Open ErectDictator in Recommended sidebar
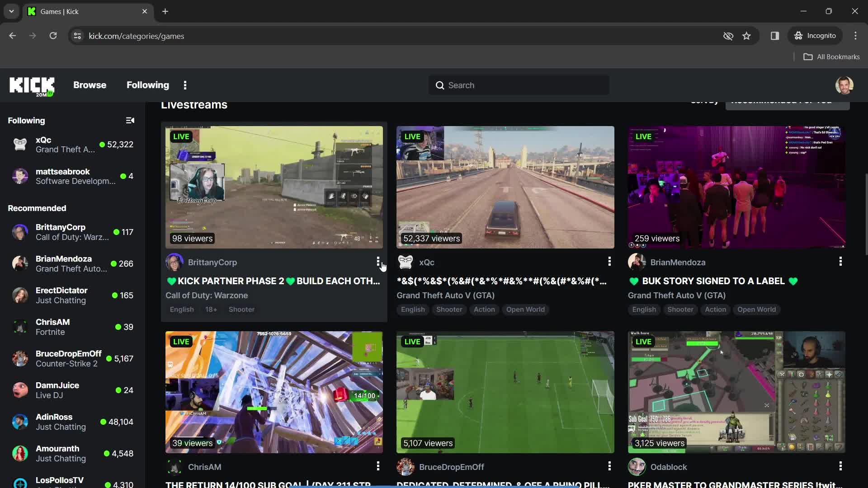Image resolution: width=868 pixels, height=488 pixels. [x=72, y=296]
